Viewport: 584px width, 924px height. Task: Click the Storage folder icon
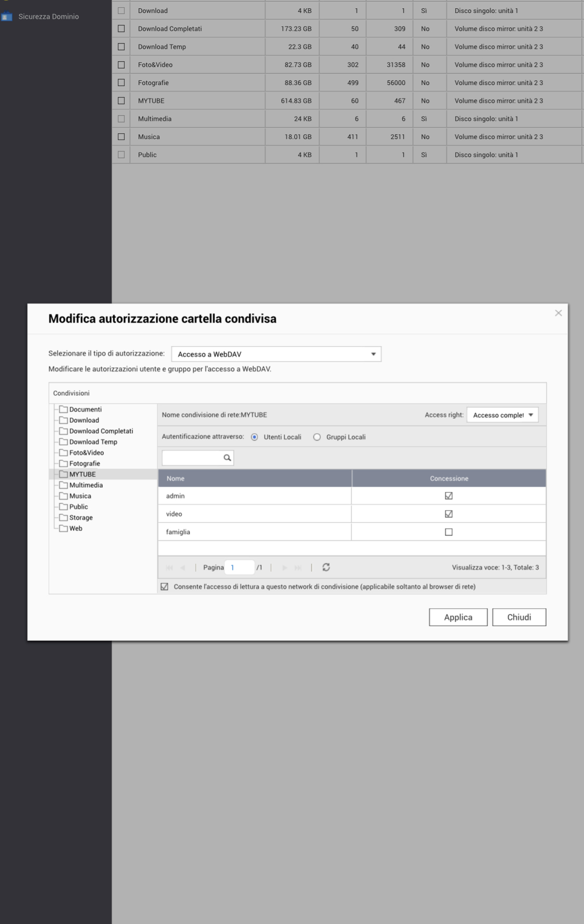63,517
